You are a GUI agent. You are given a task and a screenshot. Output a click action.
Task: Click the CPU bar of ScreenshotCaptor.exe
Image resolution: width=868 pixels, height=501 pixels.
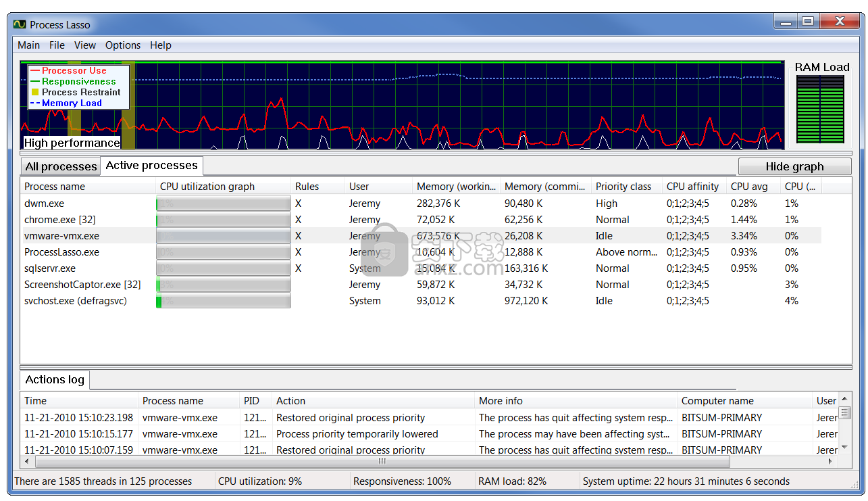[x=224, y=285]
